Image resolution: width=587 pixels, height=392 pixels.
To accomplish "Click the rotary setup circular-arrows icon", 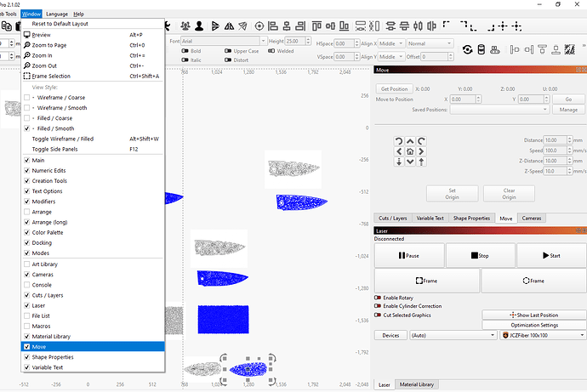I will coord(467,49).
